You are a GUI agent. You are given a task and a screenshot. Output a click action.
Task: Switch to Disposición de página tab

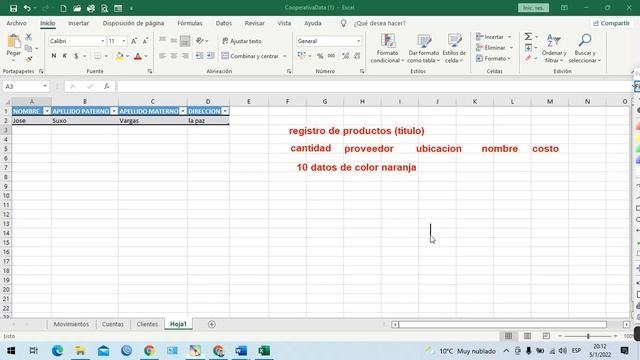[x=133, y=23]
